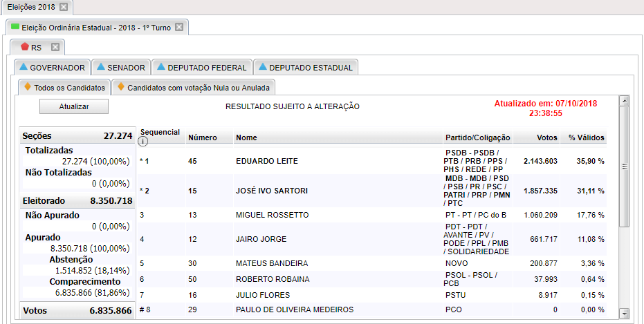
Task: Click the blue triangle icon on DEPUTADO FEDERAL tab
Action: 161,66
